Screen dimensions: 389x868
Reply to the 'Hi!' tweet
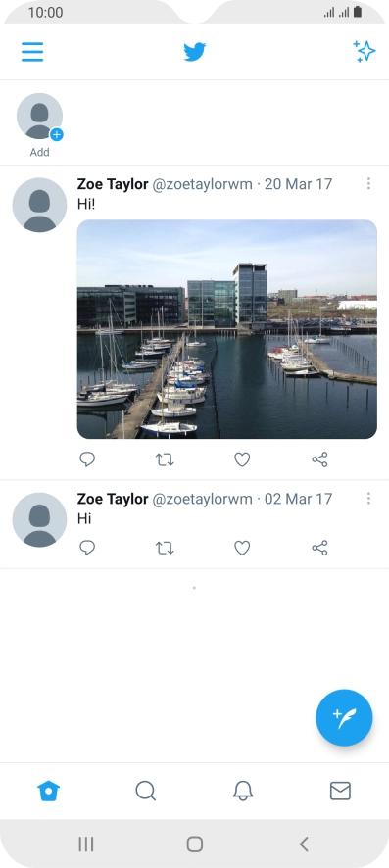(87, 459)
